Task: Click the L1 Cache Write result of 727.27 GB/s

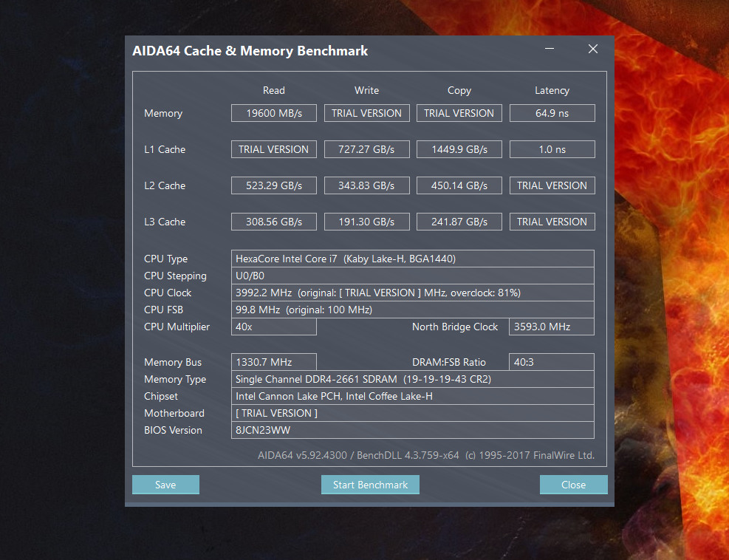Action: (366, 148)
